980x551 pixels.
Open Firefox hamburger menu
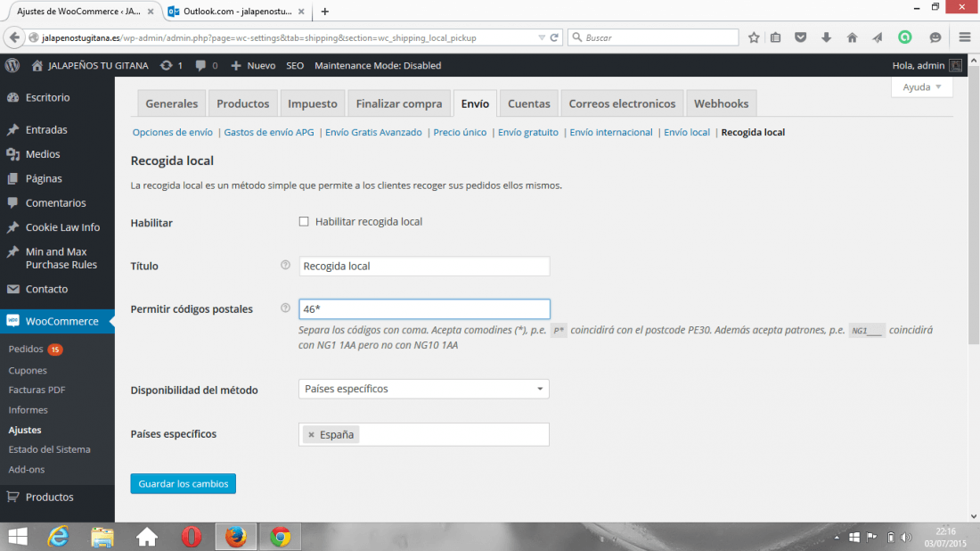pos(964,37)
